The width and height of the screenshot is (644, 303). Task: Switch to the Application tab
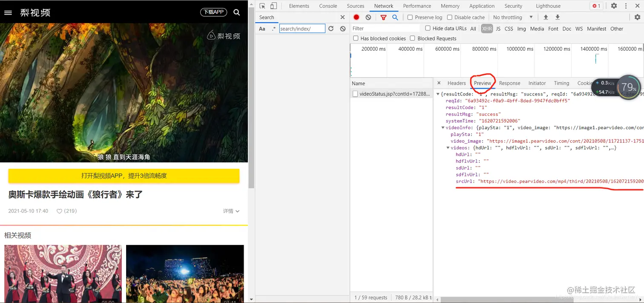(x=482, y=6)
